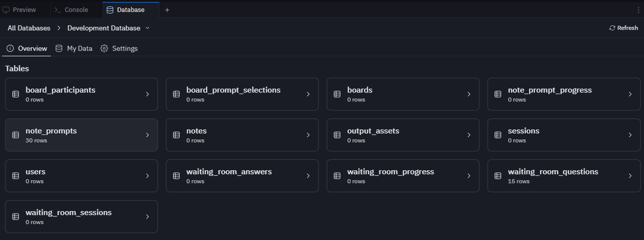644x240 pixels.
Task: Open waiting_room_answers chevron arrow
Action: 308,176
